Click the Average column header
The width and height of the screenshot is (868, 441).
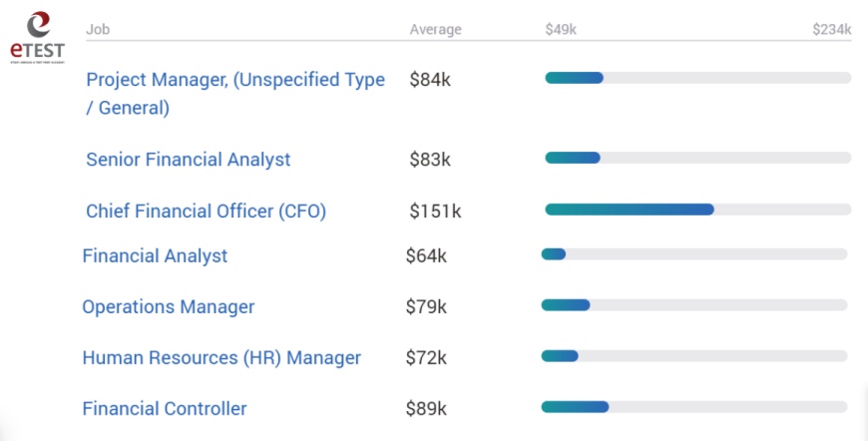coord(436,29)
